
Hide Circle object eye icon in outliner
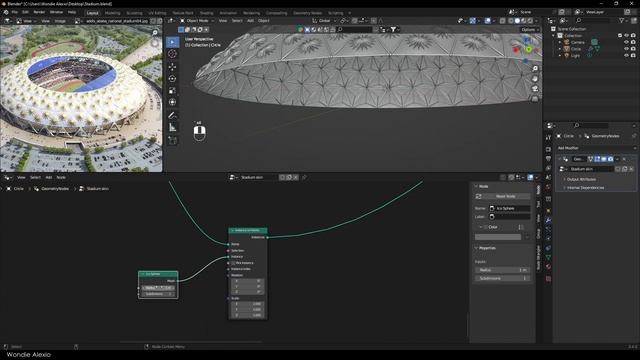627,49
